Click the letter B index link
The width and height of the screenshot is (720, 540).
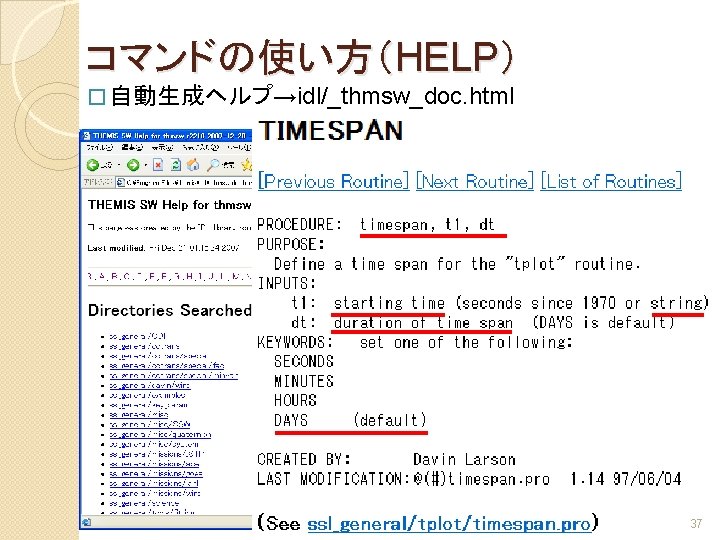click(x=114, y=276)
